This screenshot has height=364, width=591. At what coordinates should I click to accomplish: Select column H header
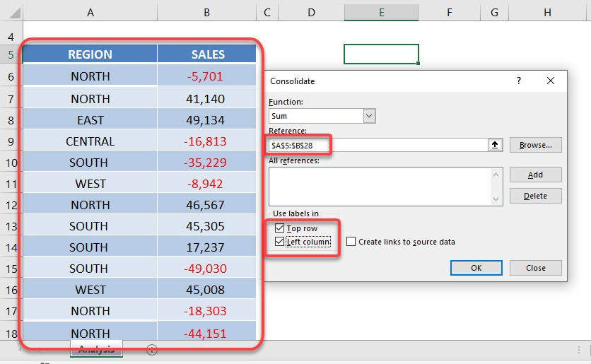[548, 13]
